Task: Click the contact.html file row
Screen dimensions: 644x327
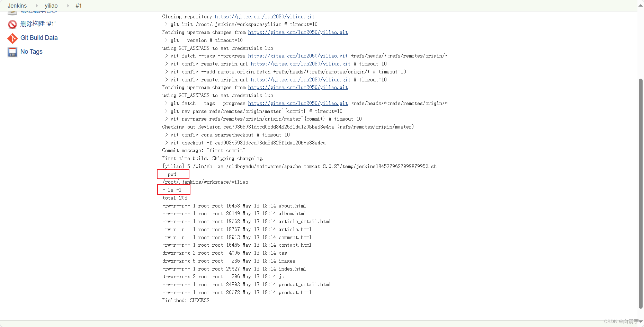Action: pos(237,245)
